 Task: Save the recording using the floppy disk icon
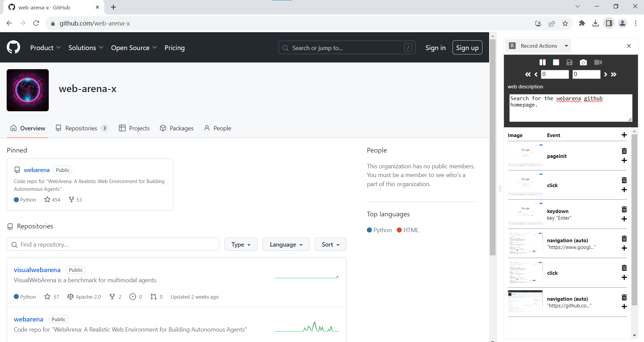pos(569,62)
